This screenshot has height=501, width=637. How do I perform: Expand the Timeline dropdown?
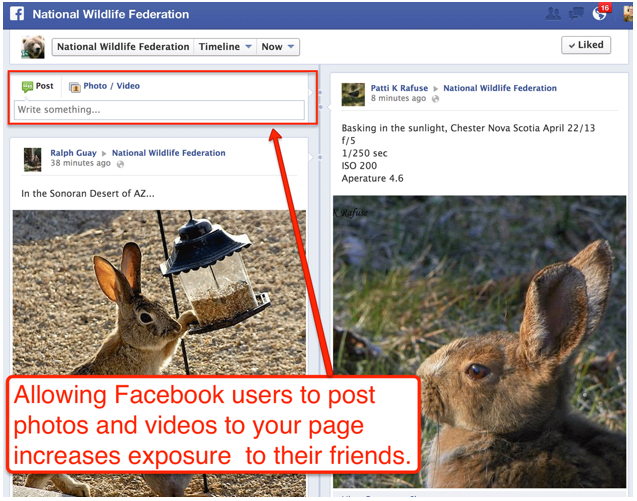pyautogui.click(x=225, y=47)
